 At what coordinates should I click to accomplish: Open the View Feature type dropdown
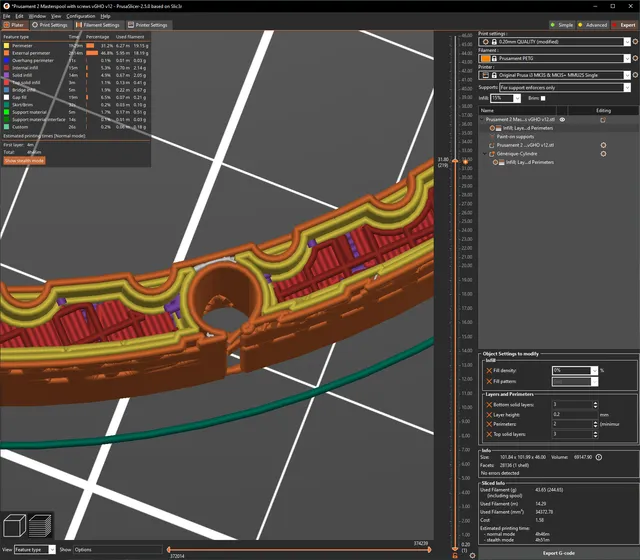pos(52,550)
